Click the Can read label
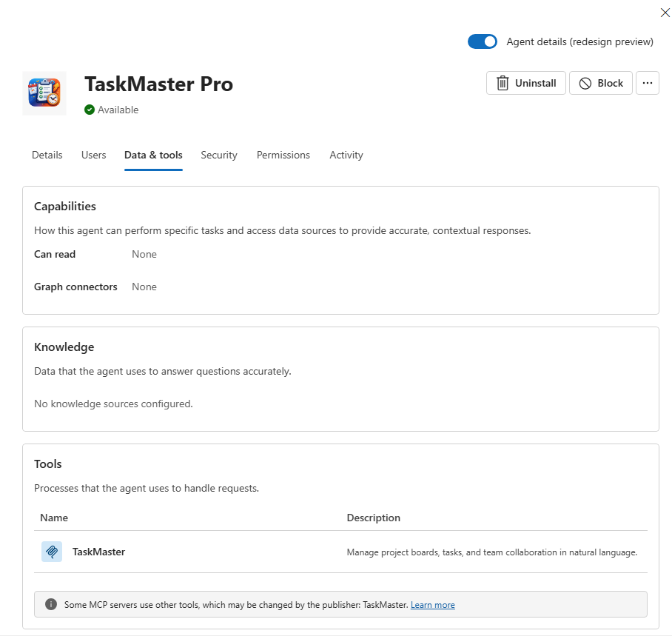The image size is (672, 639). point(55,254)
